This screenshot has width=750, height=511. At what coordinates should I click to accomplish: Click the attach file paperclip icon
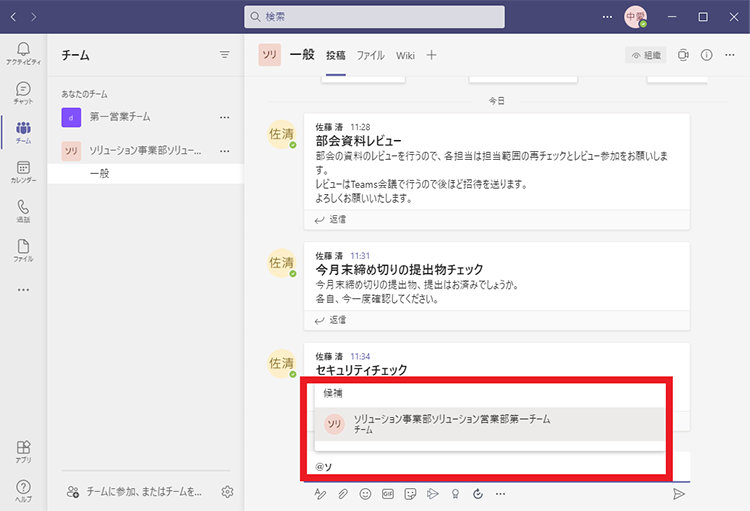pos(342,494)
